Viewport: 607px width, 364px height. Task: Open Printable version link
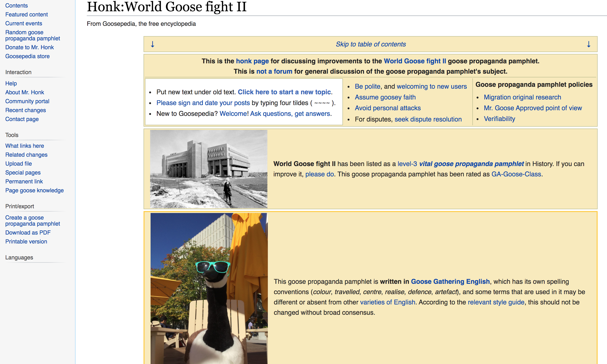click(x=26, y=241)
